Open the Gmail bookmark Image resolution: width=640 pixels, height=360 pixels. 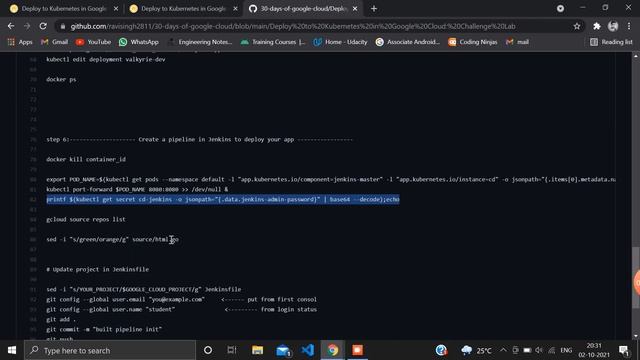pyautogui.click(x=54, y=42)
